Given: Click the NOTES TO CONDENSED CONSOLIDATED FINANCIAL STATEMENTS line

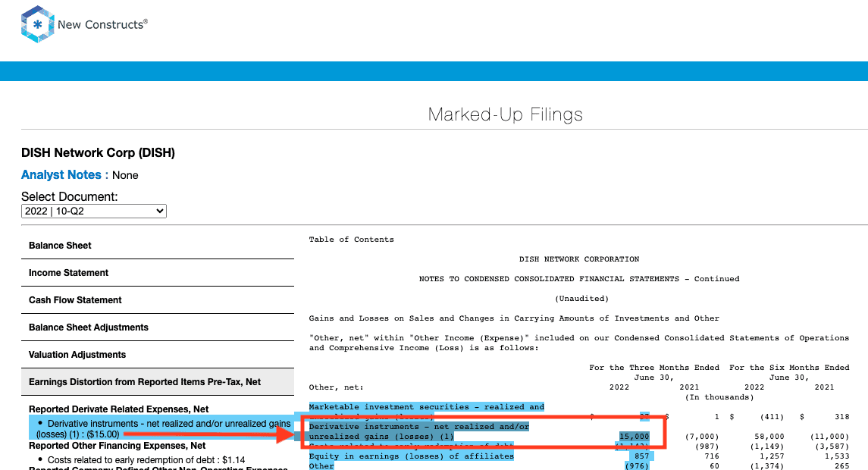Looking at the screenshot, I should [x=579, y=278].
